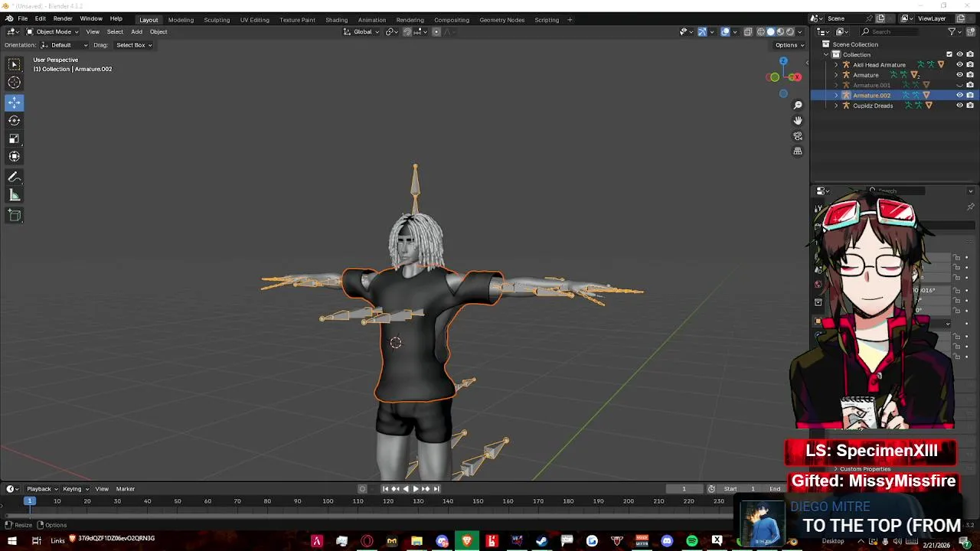Viewport: 980px width, 551px height.
Task: Open Object Mode dropdown
Action: tap(53, 31)
